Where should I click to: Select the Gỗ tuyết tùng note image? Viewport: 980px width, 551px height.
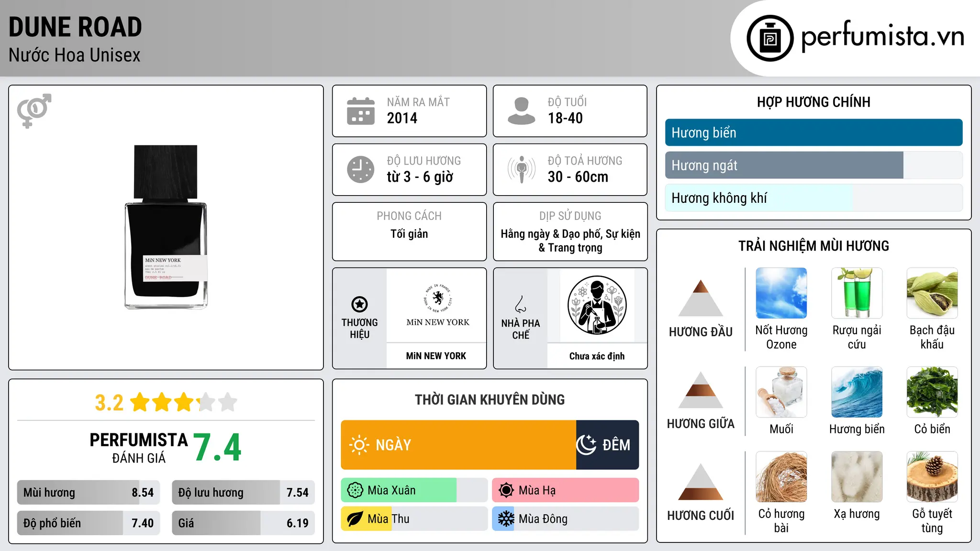click(x=932, y=477)
